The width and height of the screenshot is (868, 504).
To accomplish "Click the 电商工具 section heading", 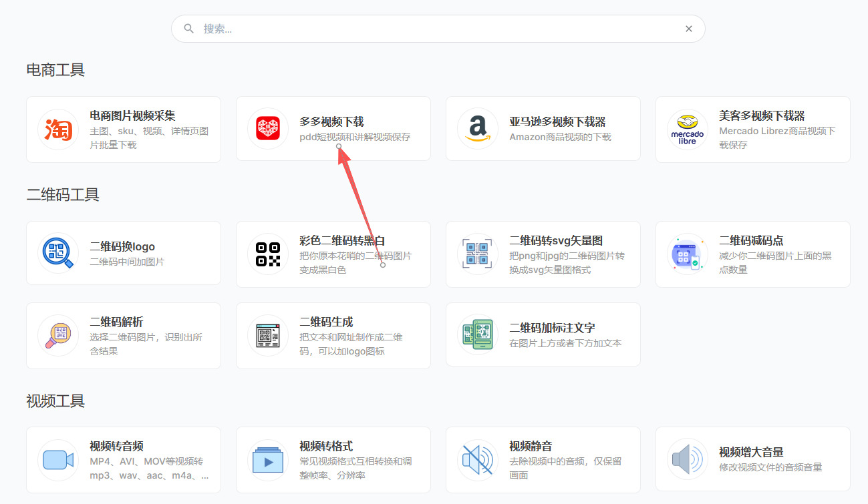I will tap(55, 70).
